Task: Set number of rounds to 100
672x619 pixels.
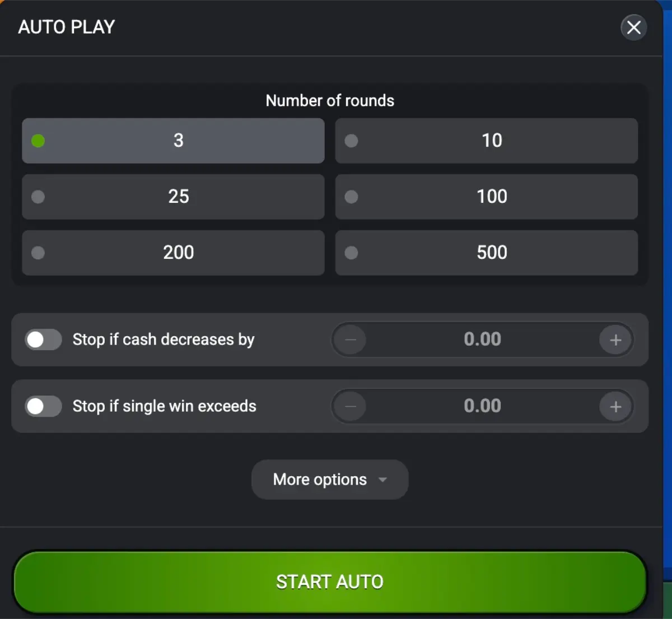Action: pyautogui.click(x=486, y=197)
